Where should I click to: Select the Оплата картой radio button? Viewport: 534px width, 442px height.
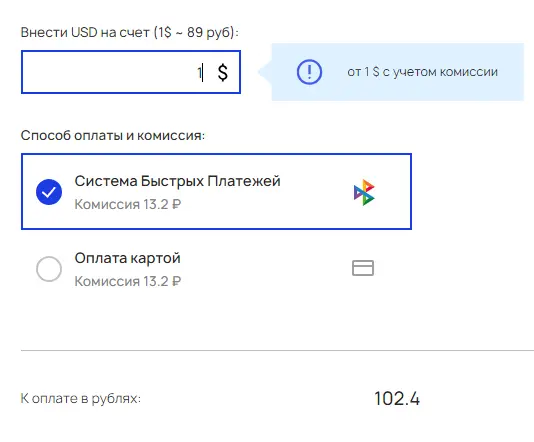(x=49, y=269)
